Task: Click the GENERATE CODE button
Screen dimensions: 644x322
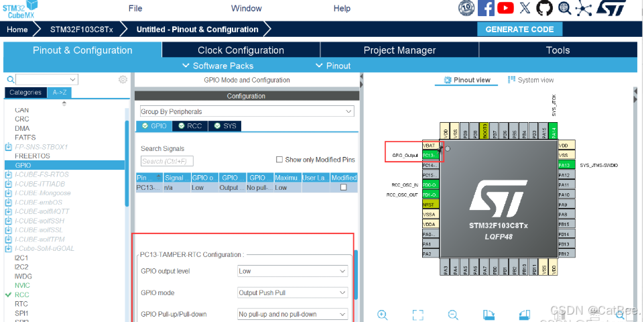Action: [x=519, y=30]
